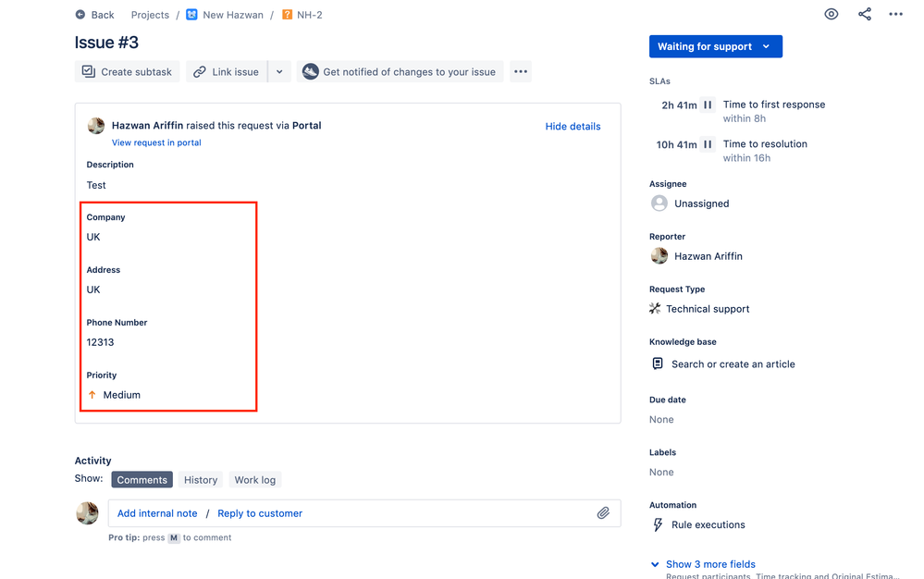Screen dimensions: 924x579
Task: Click the reporter Hazwan Ariffin avatar
Action: tap(659, 255)
